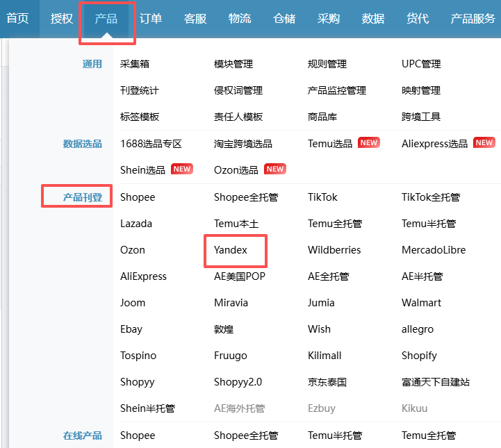Screen dimensions: 501x448
Task: Open UPC管理 under 通用
Action: 421,64
